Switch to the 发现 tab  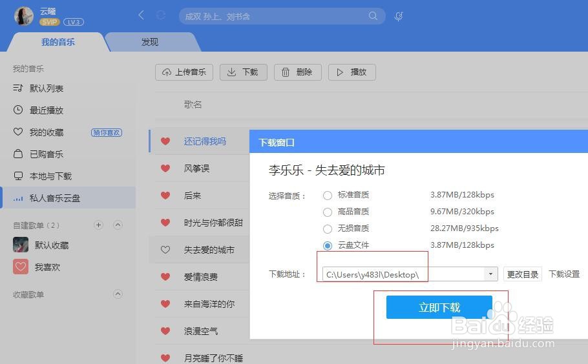click(x=150, y=42)
